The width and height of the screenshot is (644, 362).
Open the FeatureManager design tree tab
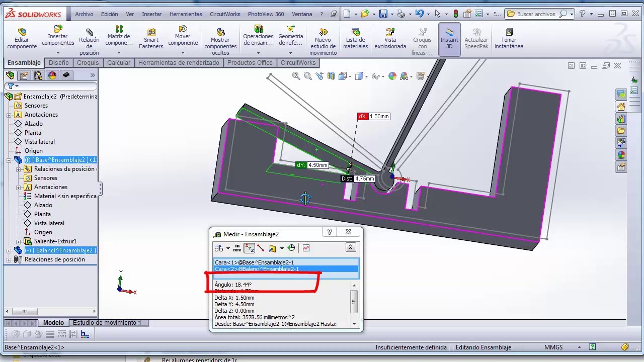[x=10, y=75]
